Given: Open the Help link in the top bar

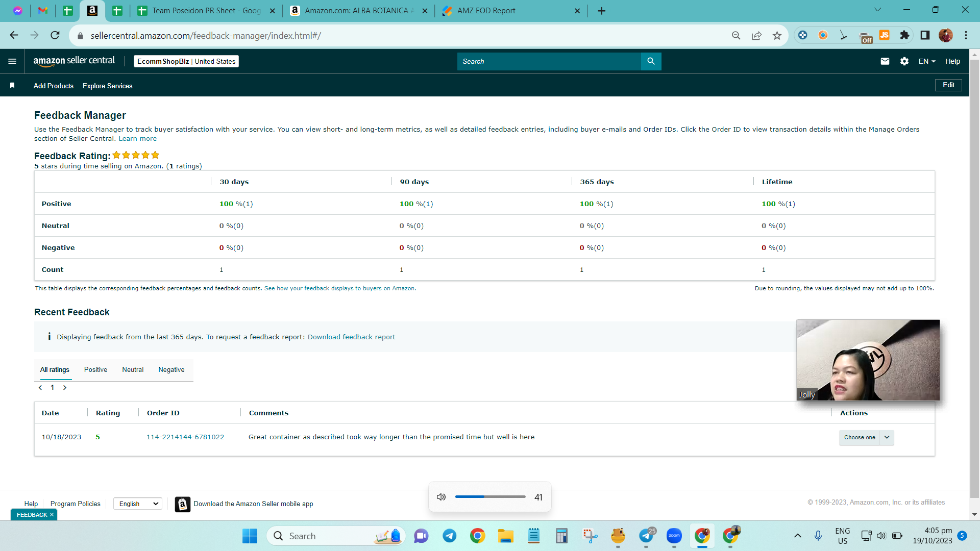Looking at the screenshot, I should click(952, 61).
